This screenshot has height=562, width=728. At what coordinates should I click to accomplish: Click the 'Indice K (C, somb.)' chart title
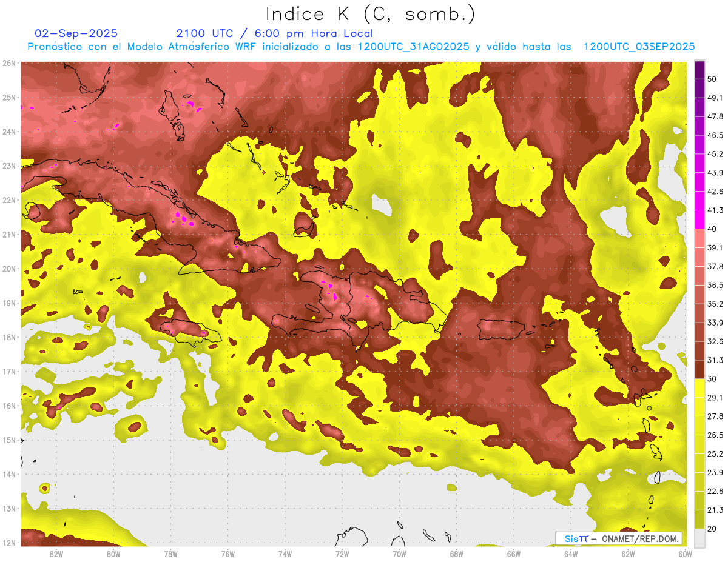(x=371, y=14)
